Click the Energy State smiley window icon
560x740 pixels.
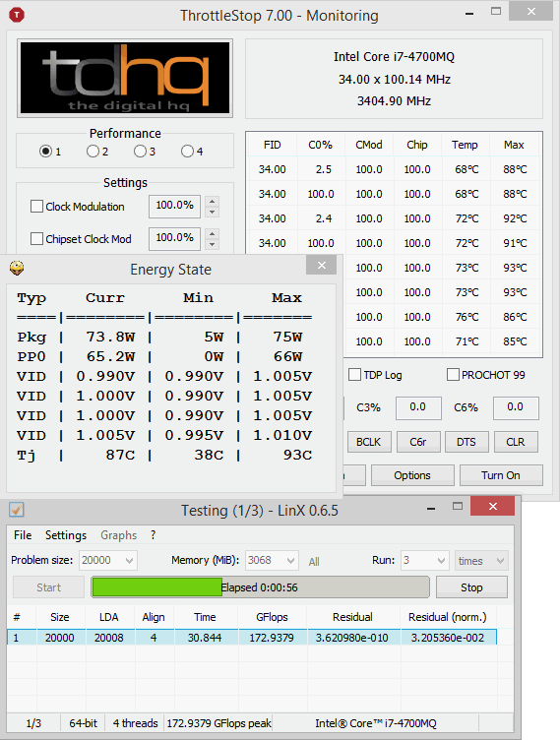tap(17, 268)
